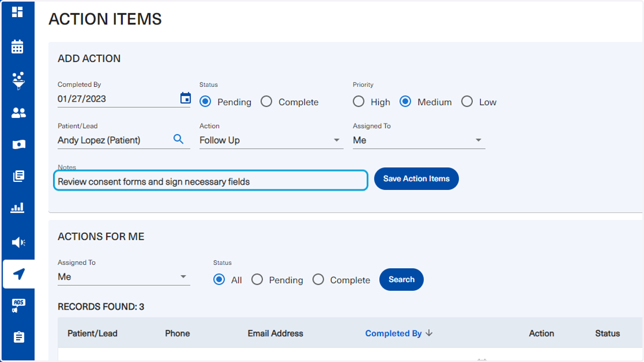Open Assigned To dropdown in Actions For Me
Screen dimensions: 644x362
click(123, 277)
